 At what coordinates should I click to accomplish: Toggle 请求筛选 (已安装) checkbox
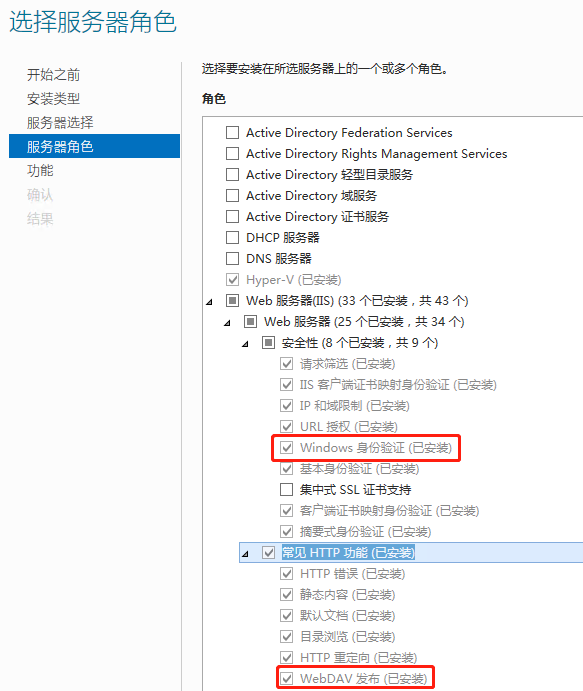click(286, 364)
